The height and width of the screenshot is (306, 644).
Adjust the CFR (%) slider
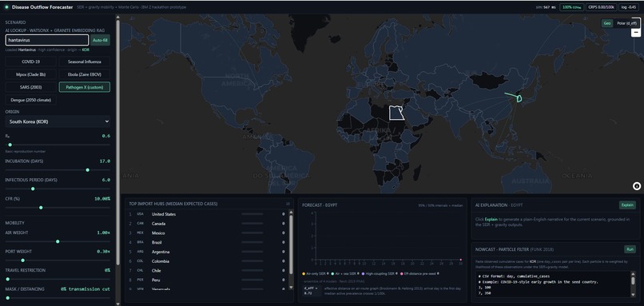[58, 208]
